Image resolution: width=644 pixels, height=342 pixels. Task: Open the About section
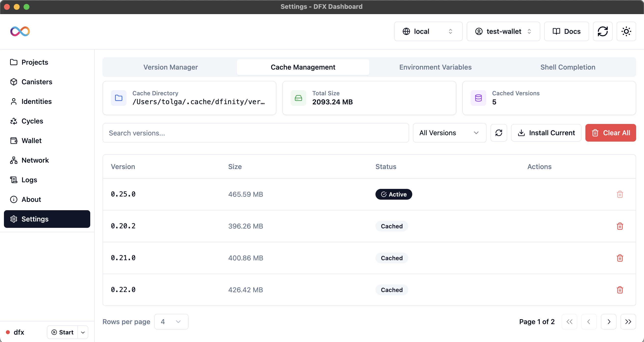pyautogui.click(x=31, y=199)
